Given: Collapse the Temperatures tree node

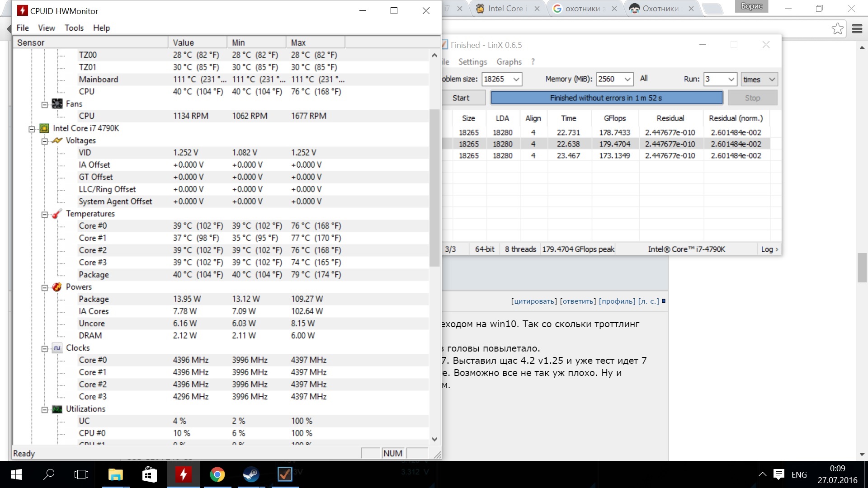Looking at the screenshot, I should pos(45,215).
